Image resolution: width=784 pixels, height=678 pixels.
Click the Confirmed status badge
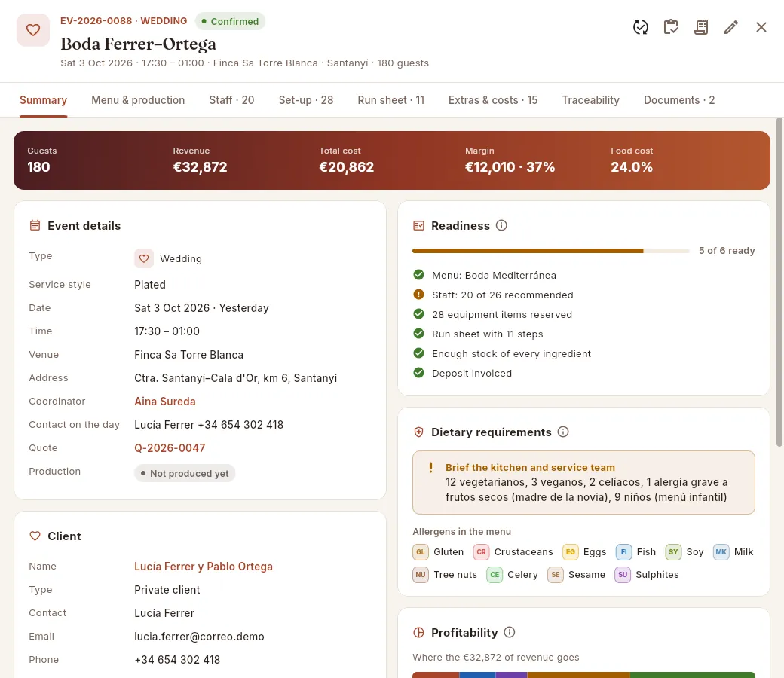(230, 21)
